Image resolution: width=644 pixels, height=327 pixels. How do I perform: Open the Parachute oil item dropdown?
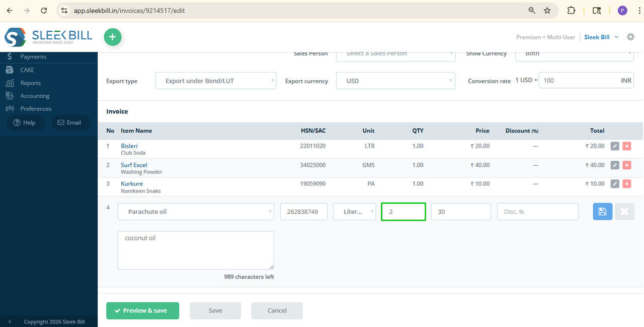(x=196, y=212)
